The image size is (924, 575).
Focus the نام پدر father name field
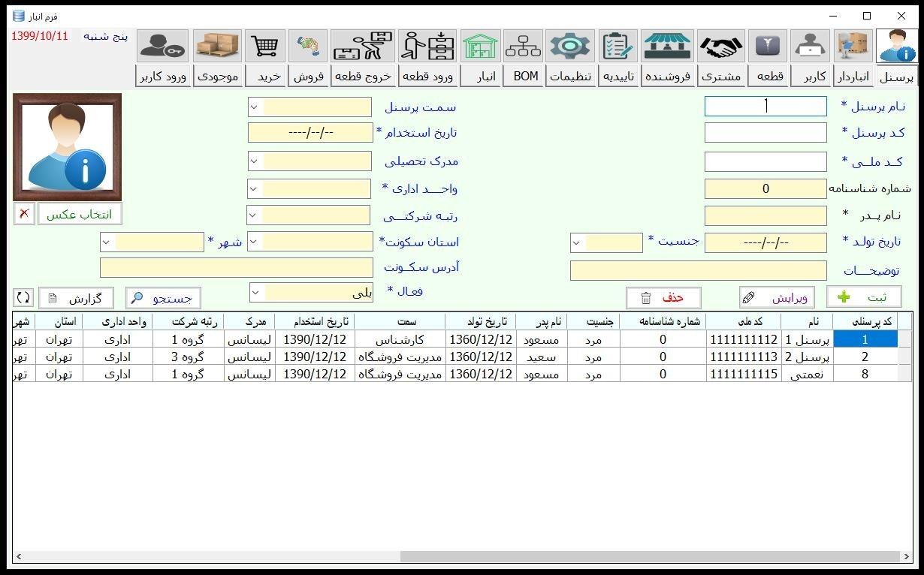(765, 216)
